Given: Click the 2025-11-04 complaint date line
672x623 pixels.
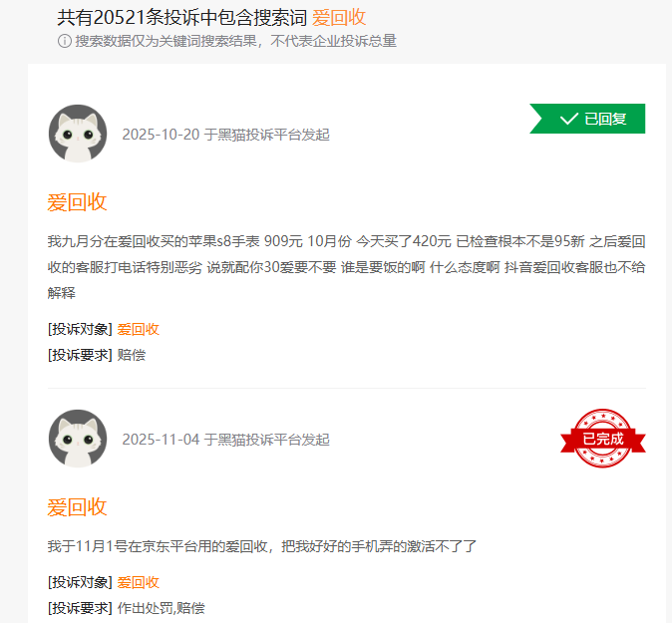Looking at the screenshot, I should pos(226,440).
